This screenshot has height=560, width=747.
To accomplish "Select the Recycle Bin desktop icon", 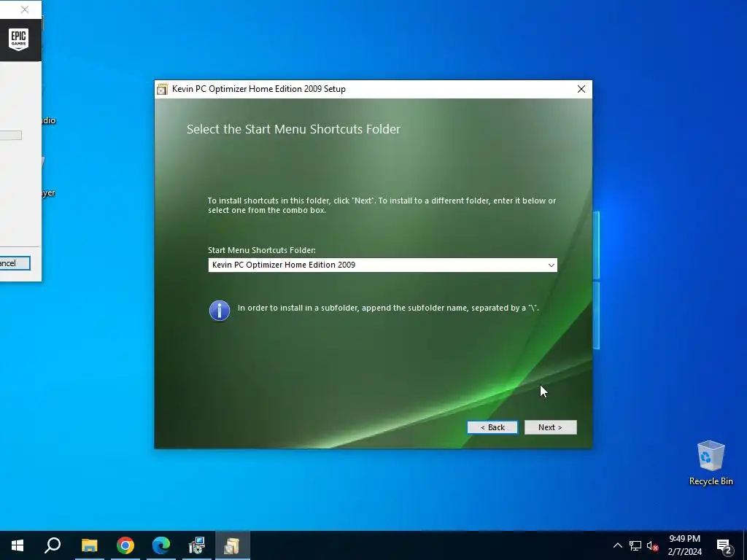I will pos(711,463).
